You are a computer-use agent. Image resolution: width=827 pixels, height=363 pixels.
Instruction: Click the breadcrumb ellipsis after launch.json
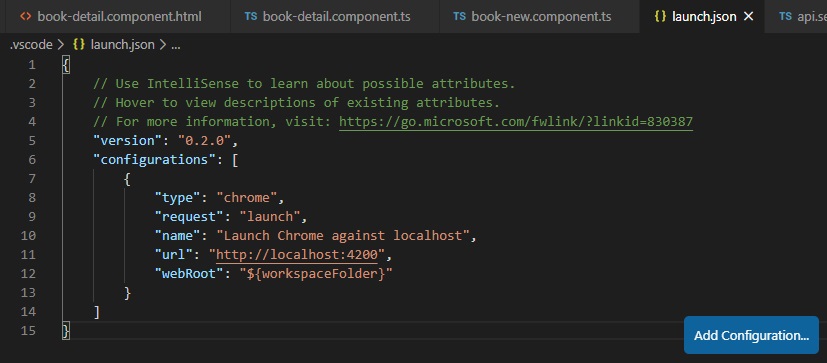click(176, 45)
